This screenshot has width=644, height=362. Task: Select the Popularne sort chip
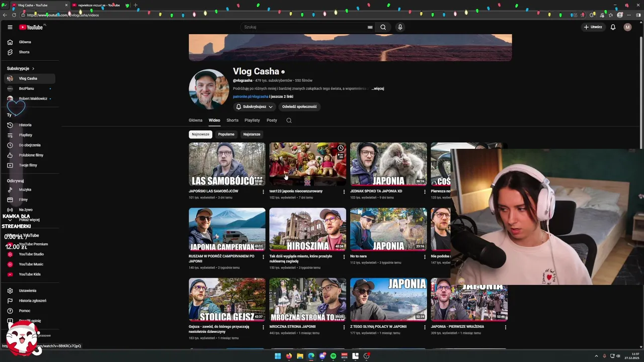226,134
